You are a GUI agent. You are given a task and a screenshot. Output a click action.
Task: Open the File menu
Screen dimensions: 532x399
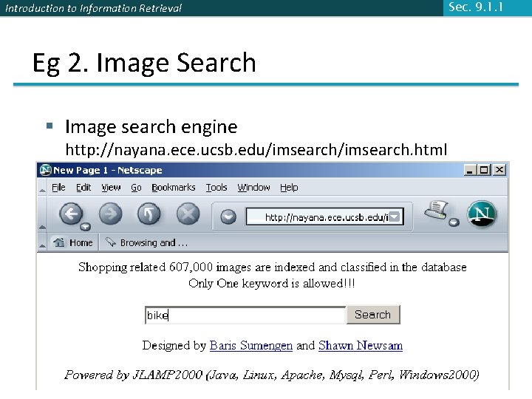pyautogui.click(x=58, y=187)
